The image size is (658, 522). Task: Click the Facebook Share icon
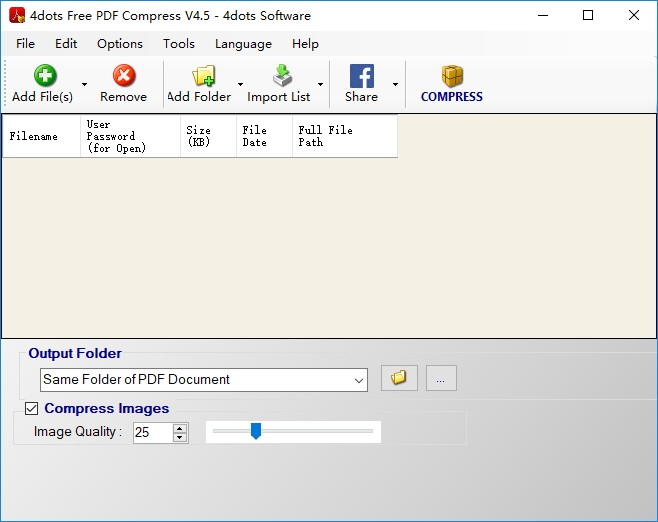362,76
